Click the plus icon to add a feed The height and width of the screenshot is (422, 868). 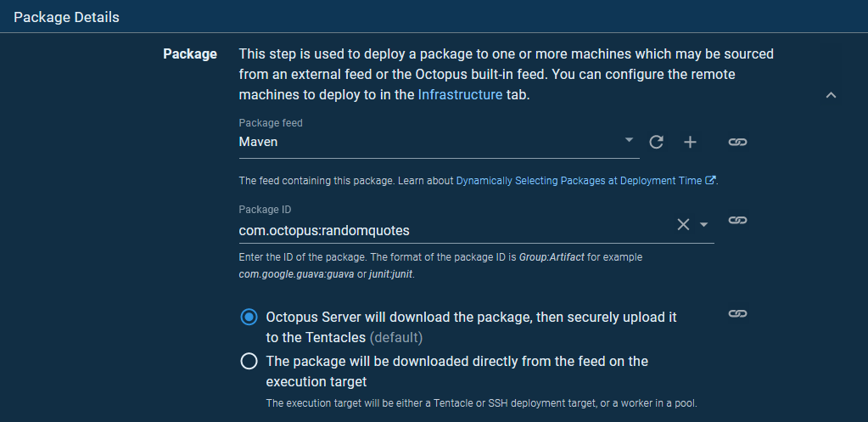tap(690, 142)
